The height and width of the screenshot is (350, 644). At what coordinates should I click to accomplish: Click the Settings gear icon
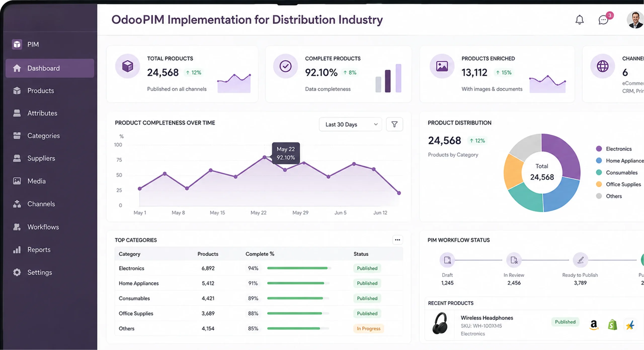click(17, 272)
